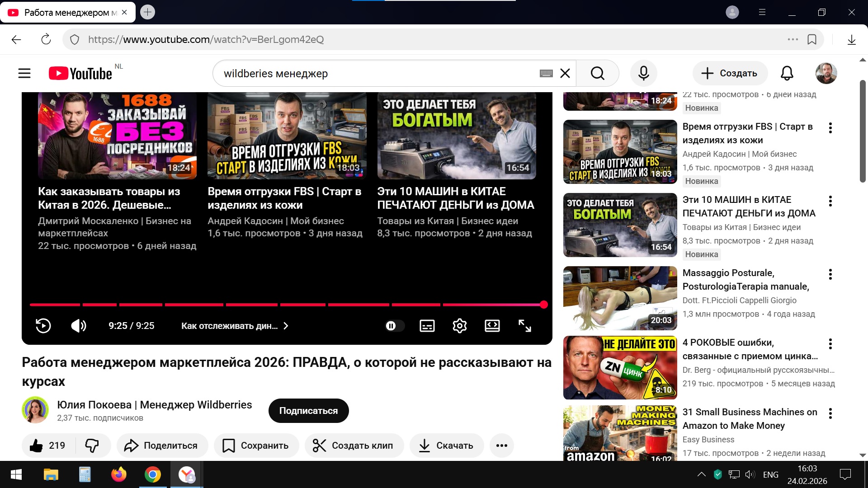
Task: Open the YouTube hamburger guide menu
Action: (24, 73)
